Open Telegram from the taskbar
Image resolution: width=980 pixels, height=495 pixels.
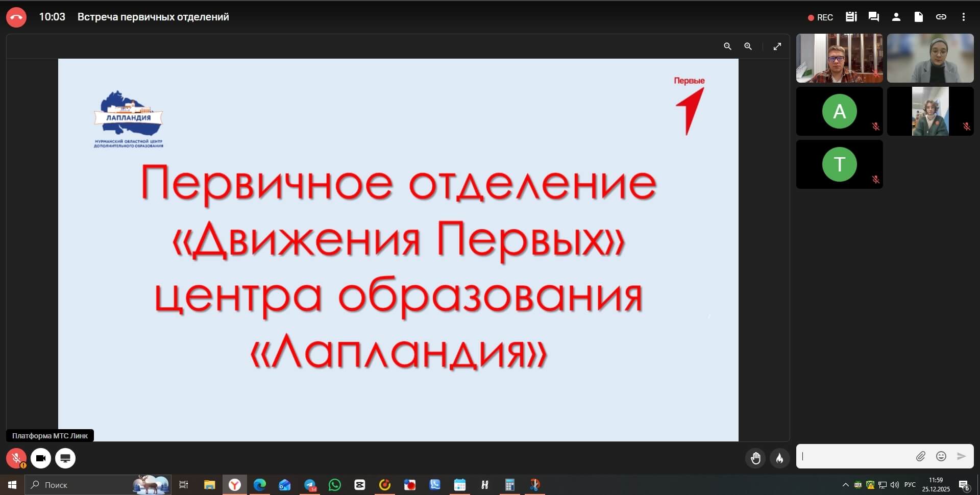tap(310, 485)
